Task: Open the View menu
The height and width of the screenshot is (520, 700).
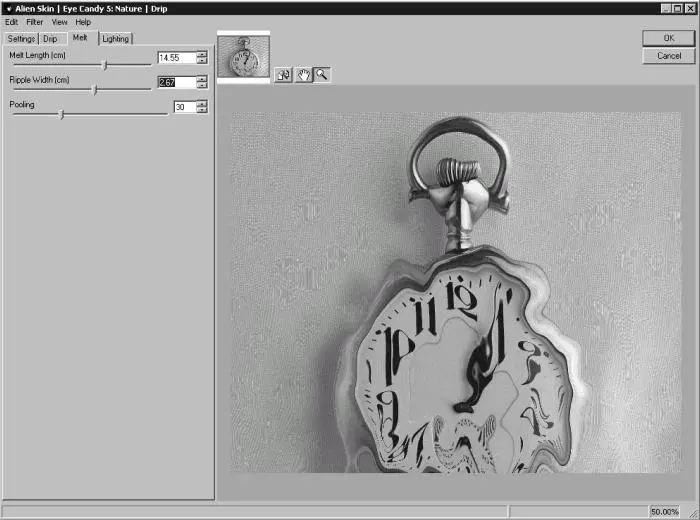Action: pyautogui.click(x=59, y=22)
